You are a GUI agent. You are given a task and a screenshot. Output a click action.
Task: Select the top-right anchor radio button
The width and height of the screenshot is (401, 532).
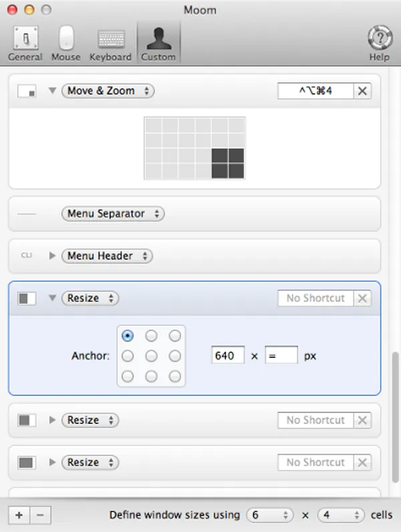174,336
